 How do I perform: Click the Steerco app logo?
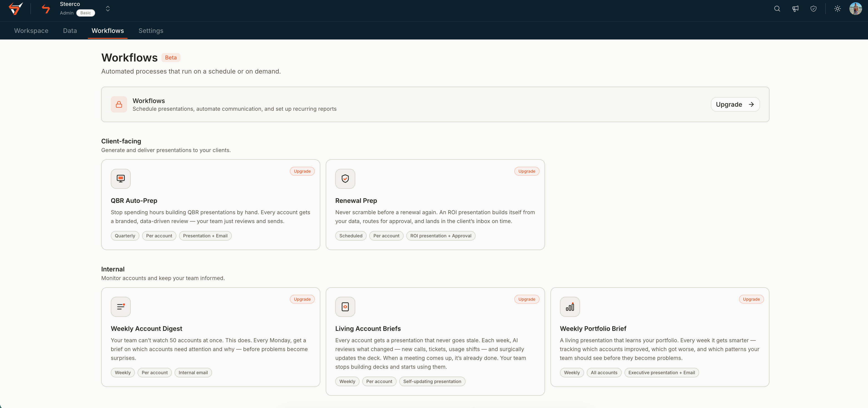coord(16,9)
